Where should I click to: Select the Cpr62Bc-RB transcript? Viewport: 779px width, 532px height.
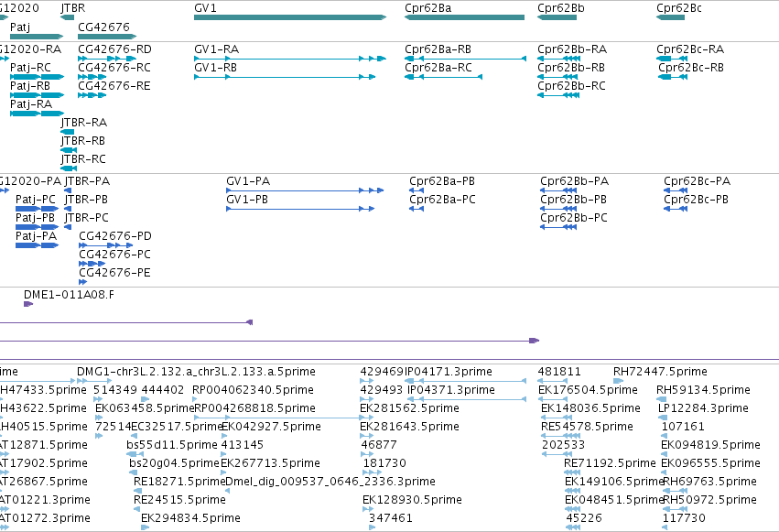click(x=673, y=77)
